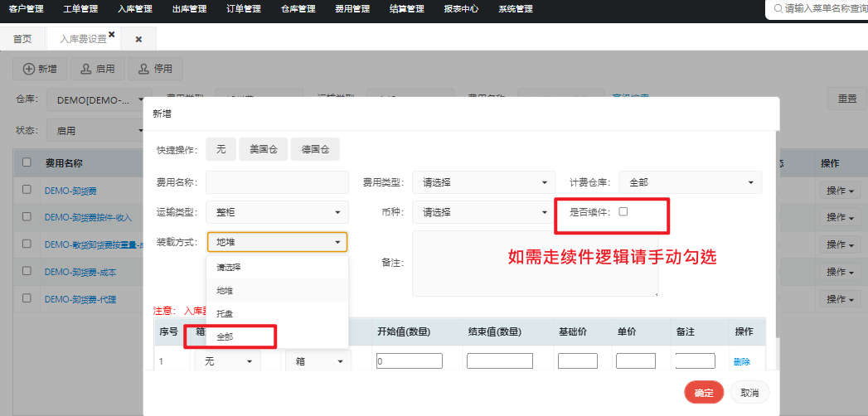The image size is (868, 416).
Task: Select the 德国仓 quick operation button
Action: [x=315, y=149]
